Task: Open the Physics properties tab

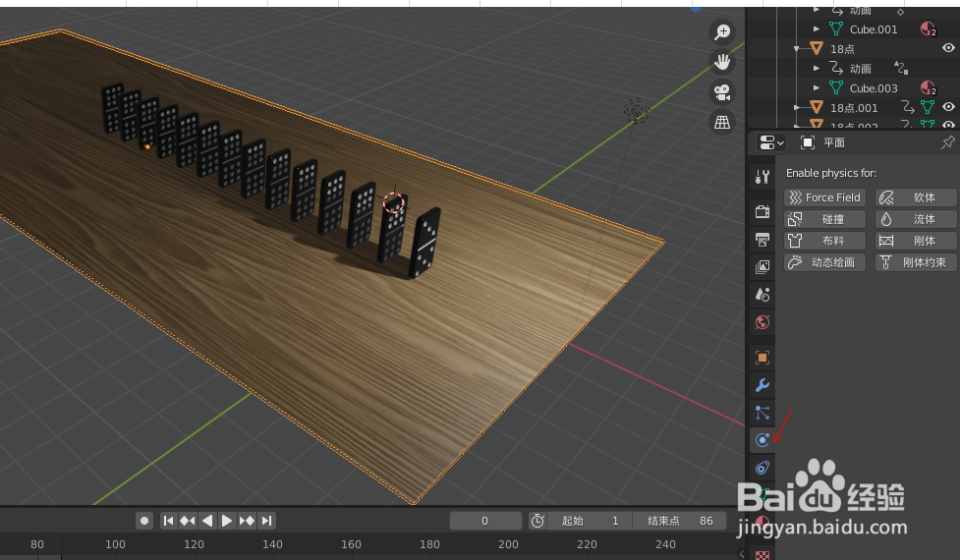Action: (x=762, y=440)
